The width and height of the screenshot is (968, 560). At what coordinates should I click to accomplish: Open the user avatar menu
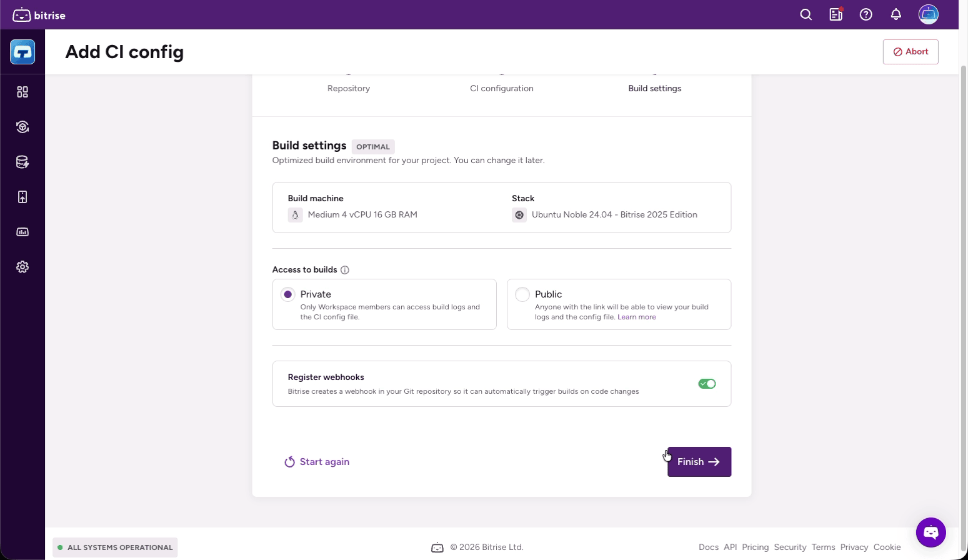click(x=929, y=14)
